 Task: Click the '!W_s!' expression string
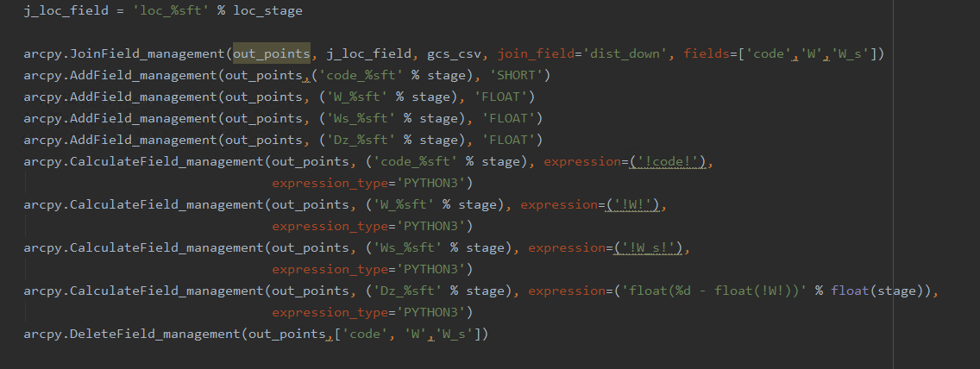(x=648, y=248)
